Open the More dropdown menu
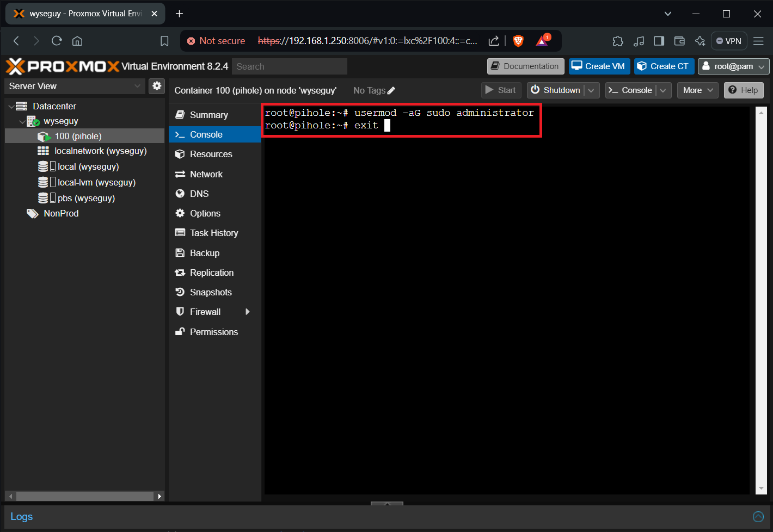Viewport: 773px width, 532px height. tap(698, 90)
